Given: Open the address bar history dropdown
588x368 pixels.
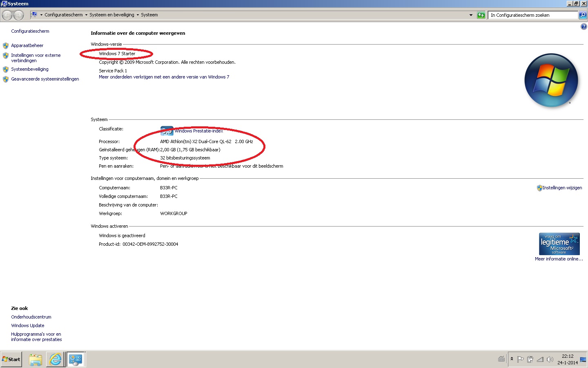Looking at the screenshot, I should [x=471, y=15].
